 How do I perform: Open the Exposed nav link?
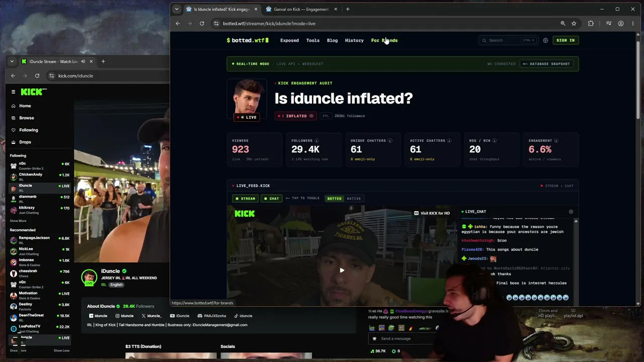tap(289, 40)
